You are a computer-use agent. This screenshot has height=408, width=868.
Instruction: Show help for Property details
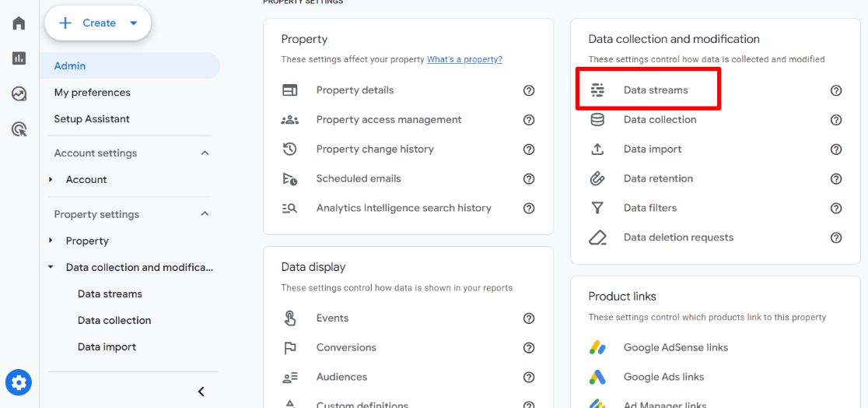529,90
